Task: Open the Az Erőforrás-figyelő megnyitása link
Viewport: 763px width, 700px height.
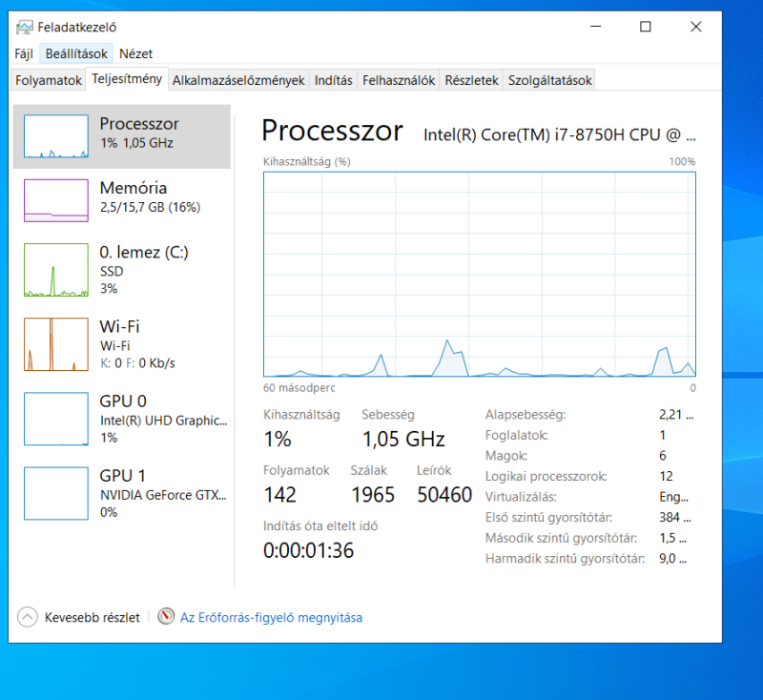Action: [x=271, y=617]
